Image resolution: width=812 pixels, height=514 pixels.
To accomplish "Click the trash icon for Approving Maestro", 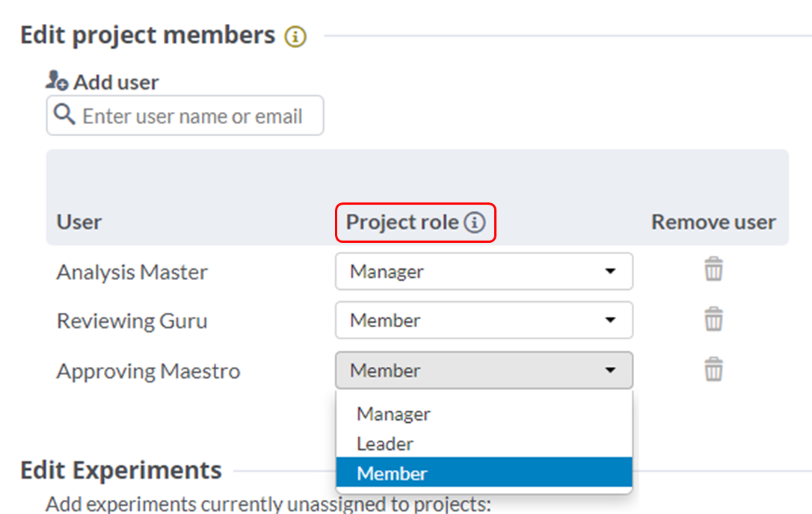I will [x=713, y=369].
